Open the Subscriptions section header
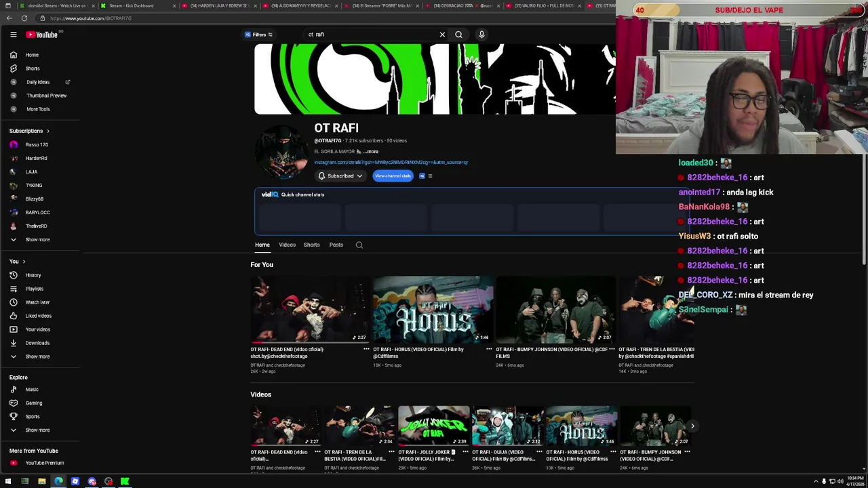 (29, 131)
